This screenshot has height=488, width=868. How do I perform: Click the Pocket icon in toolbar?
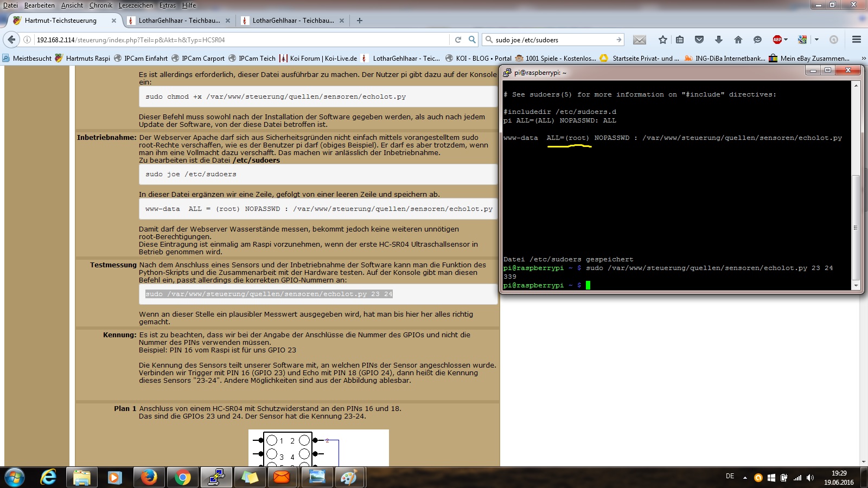[x=699, y=40]
